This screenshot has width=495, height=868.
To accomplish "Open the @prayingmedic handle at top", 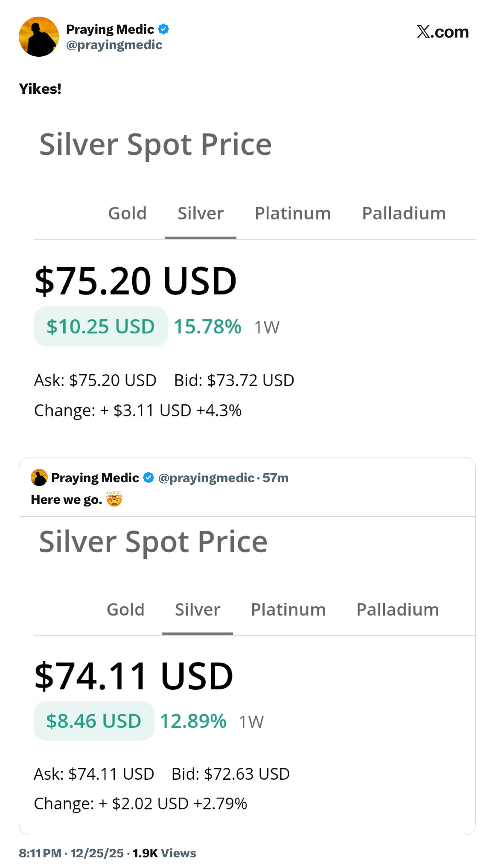I will point(114,45).
